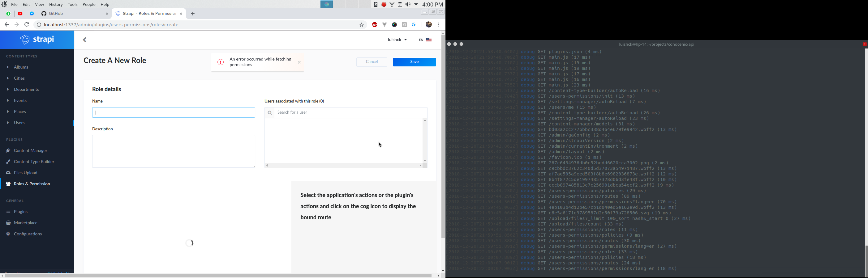This screenshot has height=278, width=868.
Task: Switch to the pinned Messenger tab
Action: click(x=32, y=14)
